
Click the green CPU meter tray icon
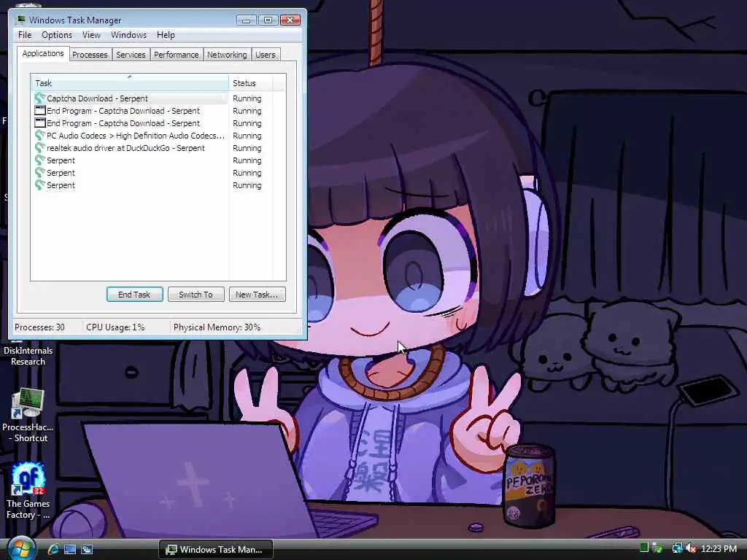(644, 548)
